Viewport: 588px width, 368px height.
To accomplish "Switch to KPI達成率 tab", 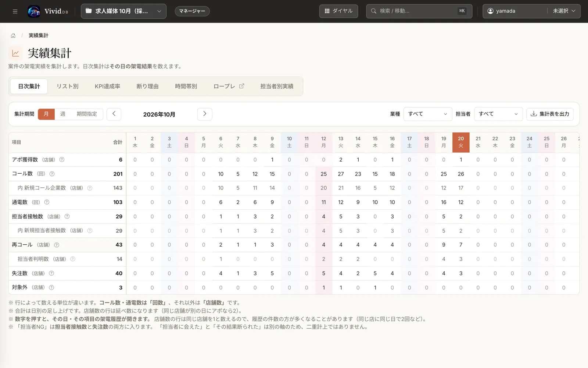I will [107, 86].
